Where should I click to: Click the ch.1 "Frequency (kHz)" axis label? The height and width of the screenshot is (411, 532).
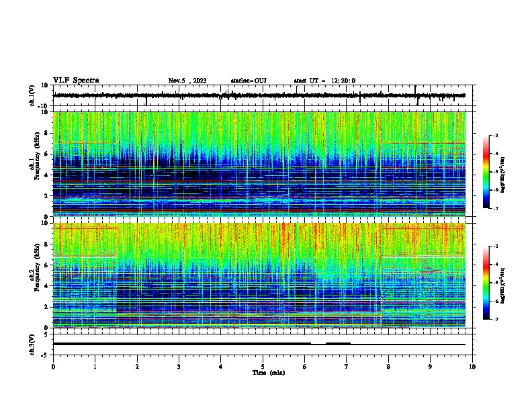pos(37,156)
